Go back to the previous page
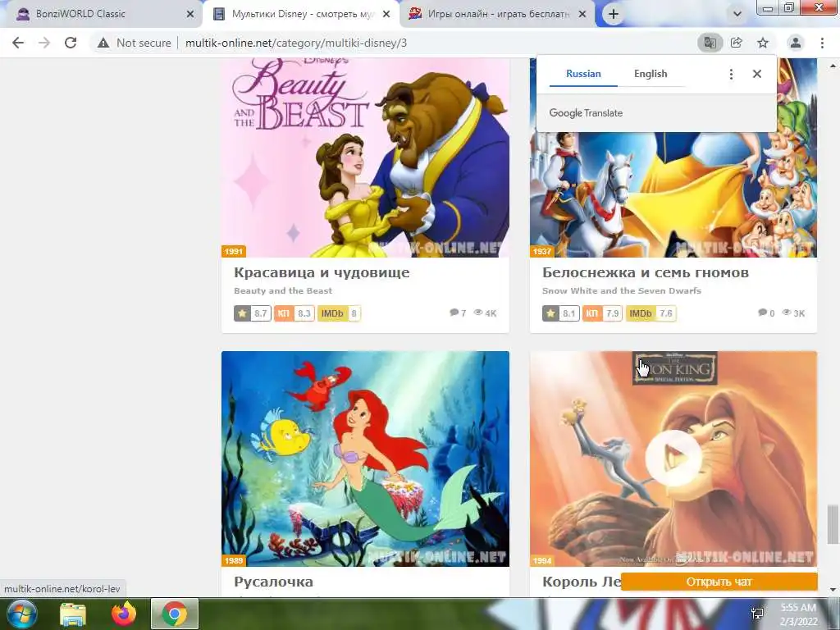 (18, 43)
